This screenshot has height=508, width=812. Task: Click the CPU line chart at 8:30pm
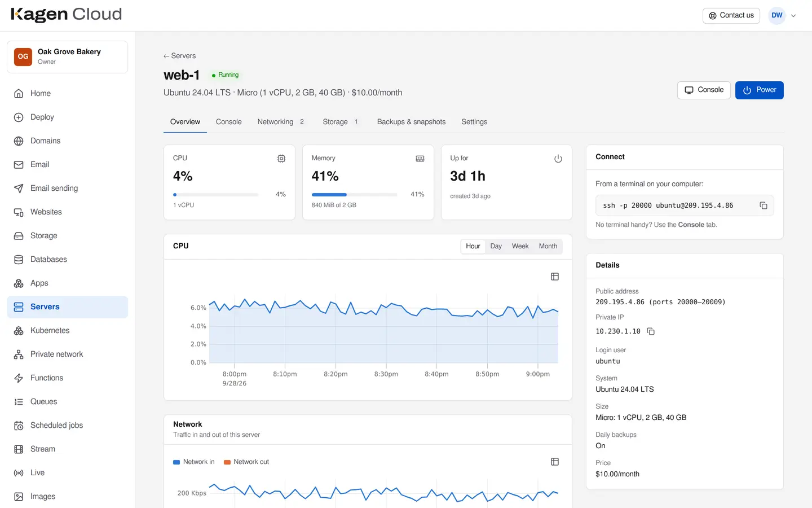click(x=386, y=304)
